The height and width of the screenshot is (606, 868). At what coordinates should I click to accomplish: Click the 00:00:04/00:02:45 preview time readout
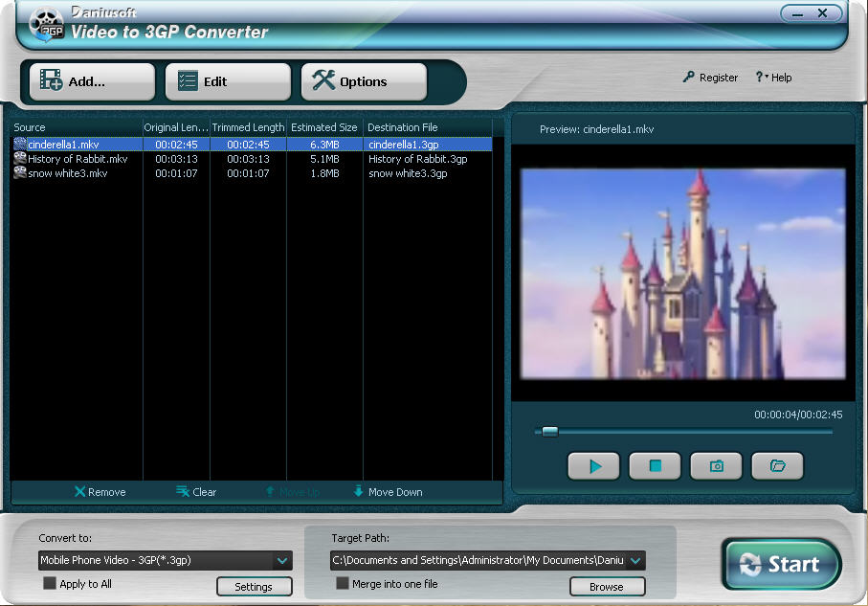pos(798,415)
